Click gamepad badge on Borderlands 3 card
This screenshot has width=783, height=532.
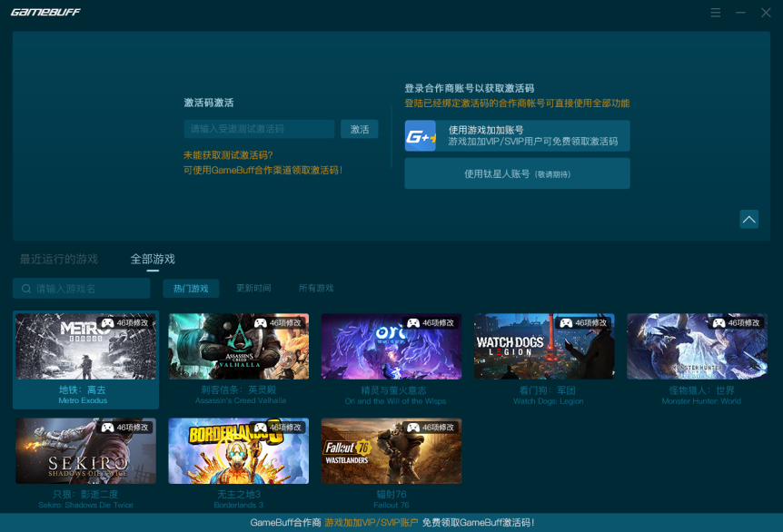(278, 428)
